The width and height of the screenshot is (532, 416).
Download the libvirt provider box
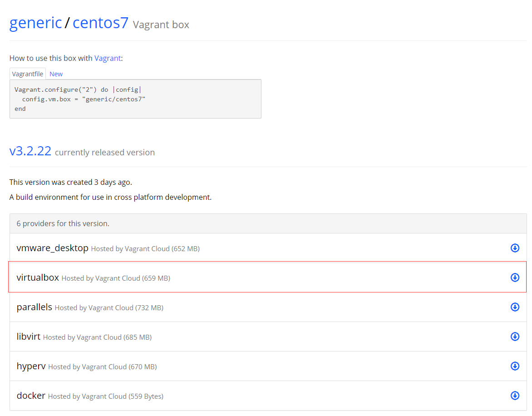[515, 337]
